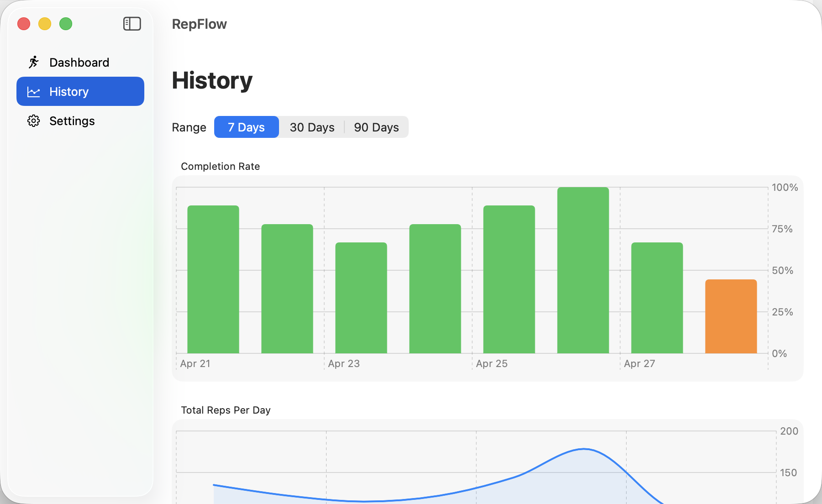
Task: Go to Settings in the sidebar
Action: pos(80,121)
